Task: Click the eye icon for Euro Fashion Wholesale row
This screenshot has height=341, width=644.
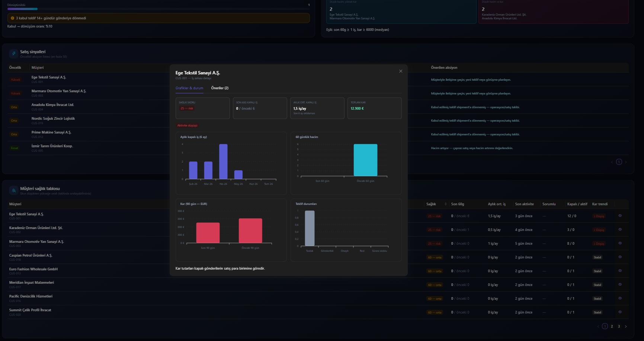Action: (x=620, y=271)
